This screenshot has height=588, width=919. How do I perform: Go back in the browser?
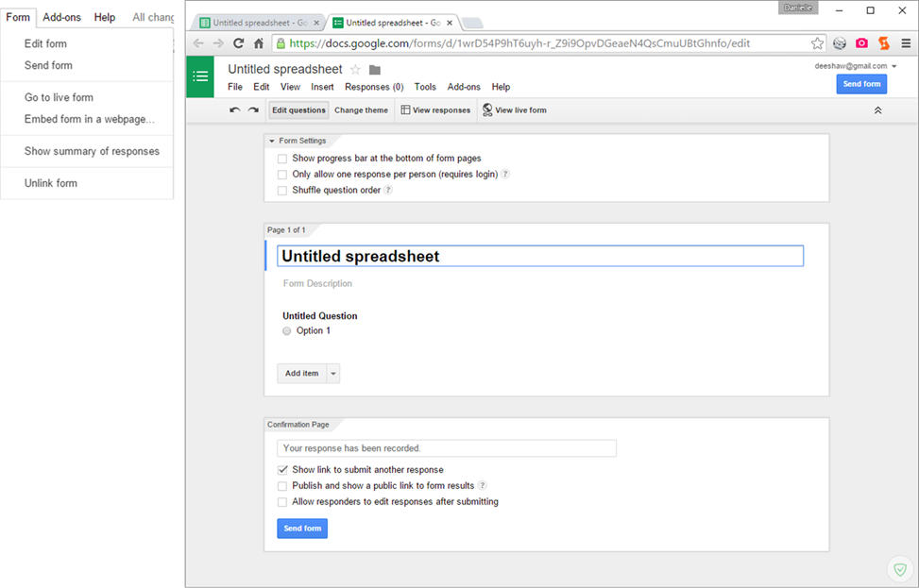198,43
